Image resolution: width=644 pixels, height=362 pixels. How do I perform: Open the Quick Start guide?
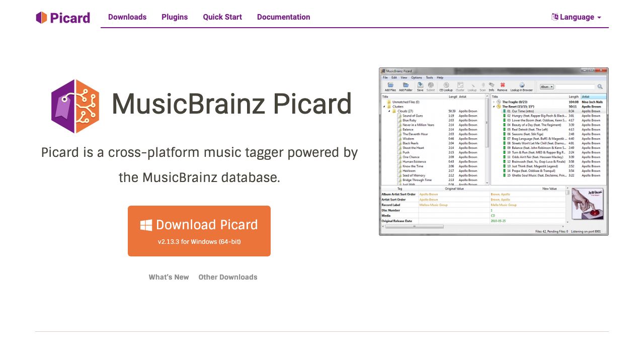[222, 17]
